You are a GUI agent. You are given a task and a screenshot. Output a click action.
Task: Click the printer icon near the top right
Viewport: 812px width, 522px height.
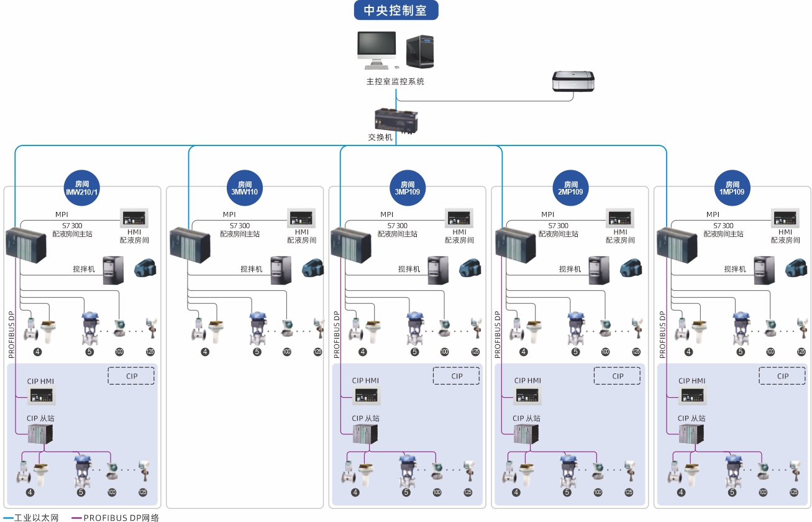click(573, 82)
